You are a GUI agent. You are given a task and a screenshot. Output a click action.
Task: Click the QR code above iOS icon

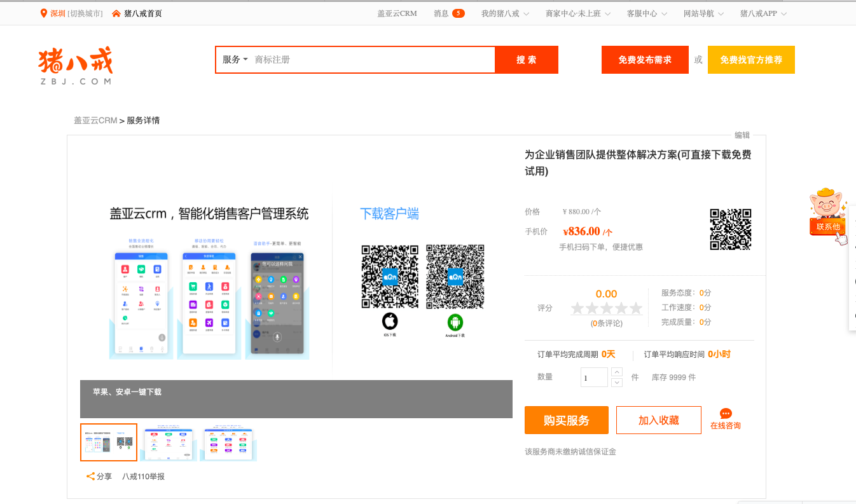click(390, 277)
